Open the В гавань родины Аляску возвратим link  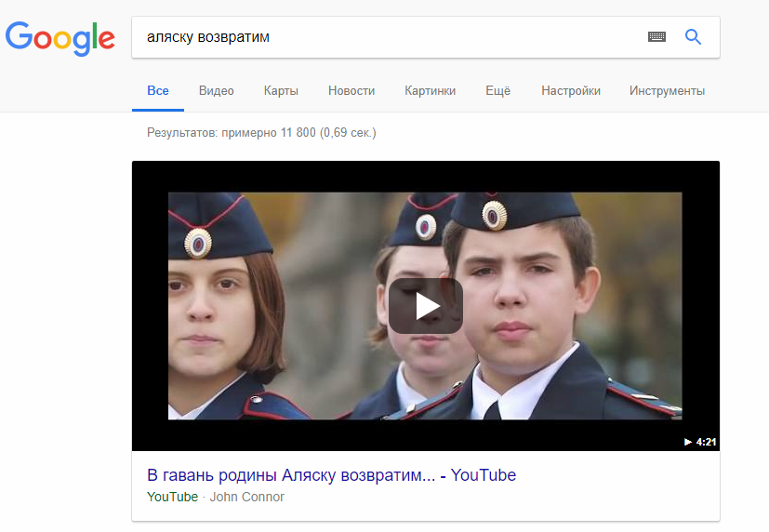click(332, 475)
